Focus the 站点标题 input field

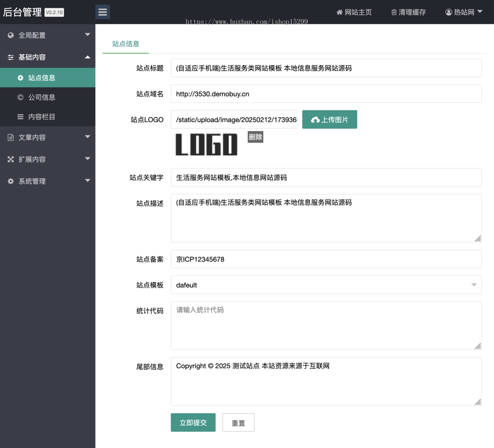326,68
